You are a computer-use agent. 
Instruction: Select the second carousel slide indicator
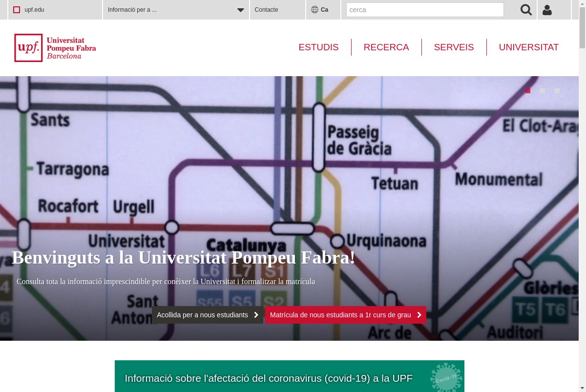tap(543, 91)
